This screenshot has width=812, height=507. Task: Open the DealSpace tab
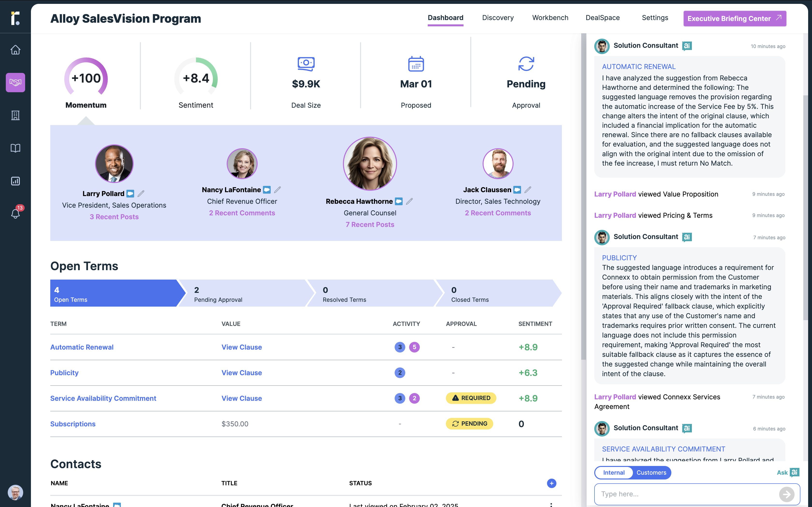click(x=603, y=18)
